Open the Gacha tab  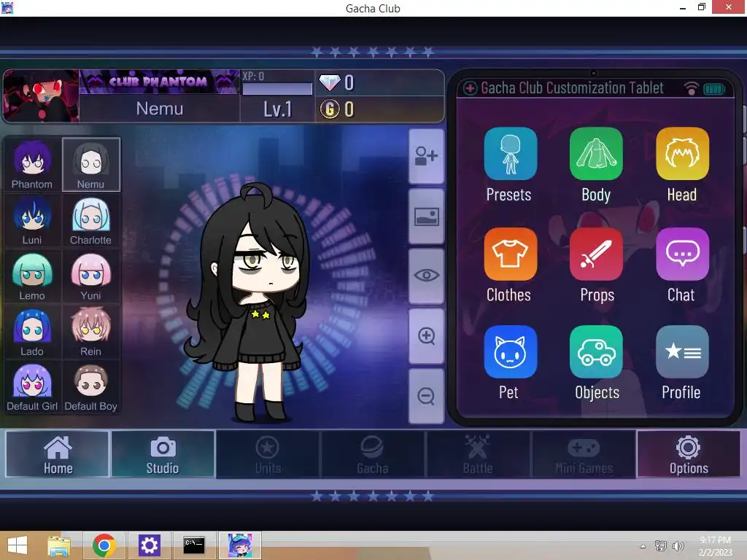(373, 454)
